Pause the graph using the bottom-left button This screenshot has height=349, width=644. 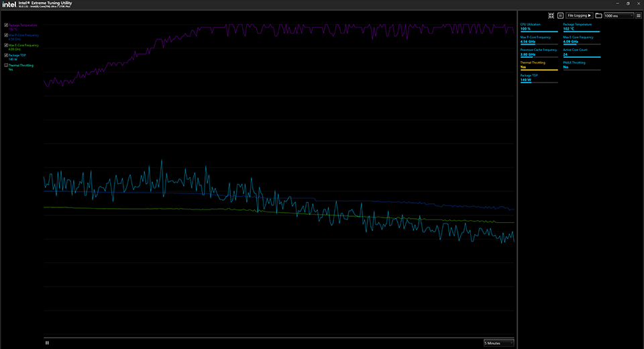click(x=47, y=343)
